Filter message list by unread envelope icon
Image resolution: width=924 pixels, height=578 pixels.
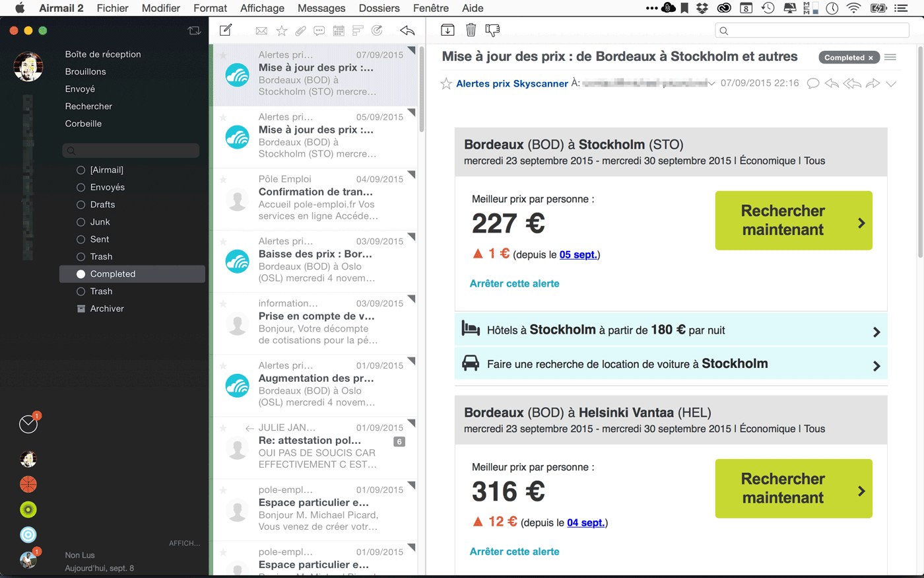tap(261, 30)
